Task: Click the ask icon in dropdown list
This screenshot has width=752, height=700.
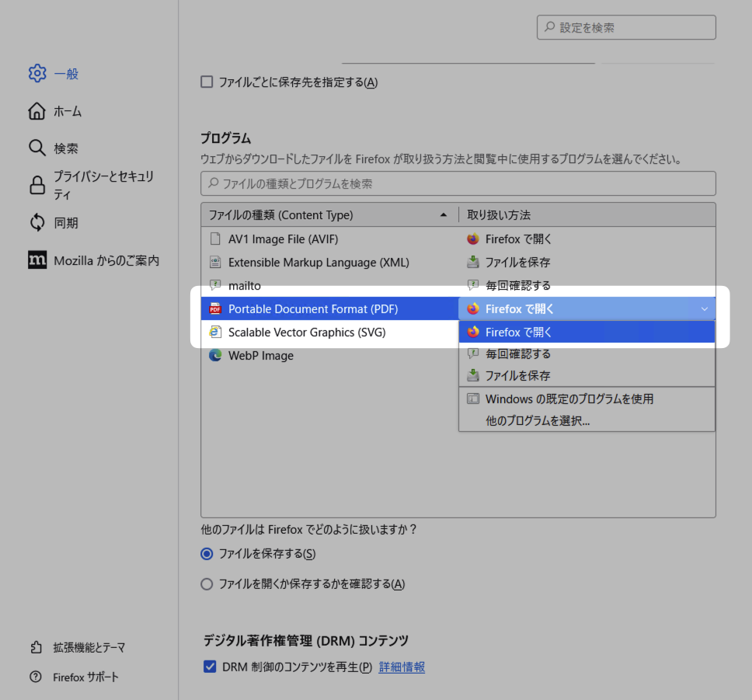Action: pos(473,353)
